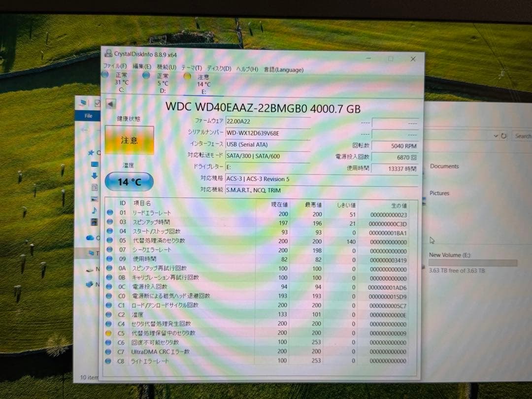Viewport: 532px width, 399px height.
Task: Select the 代替処理保留中のセクタ数 attribute name
Action: (164, 333)
